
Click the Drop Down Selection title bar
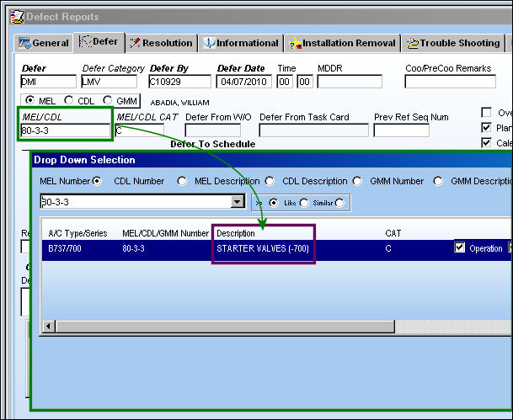tap(272, 160)
